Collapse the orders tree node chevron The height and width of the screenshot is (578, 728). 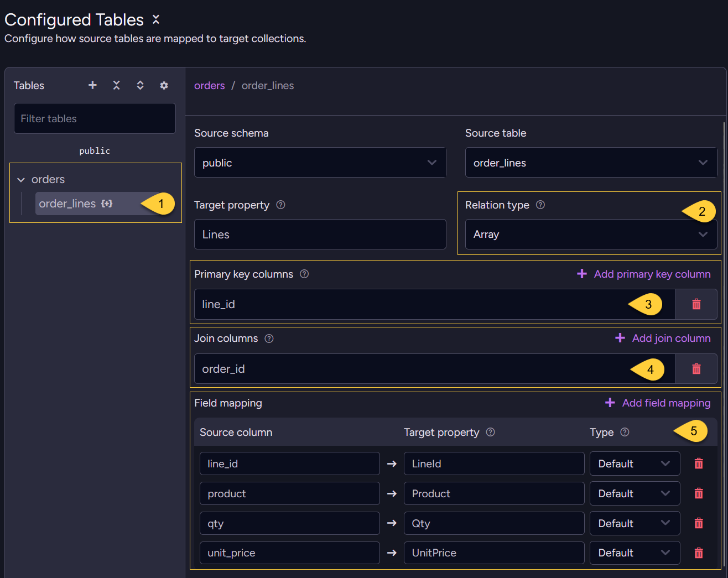(x=21, y=180)
